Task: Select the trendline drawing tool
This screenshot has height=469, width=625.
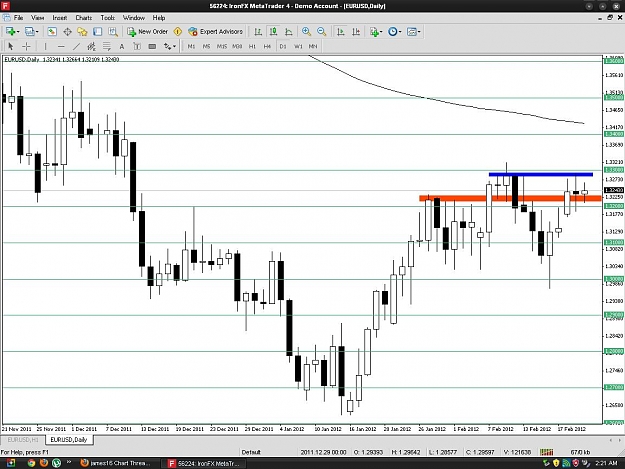Action: tap(76, 46)
